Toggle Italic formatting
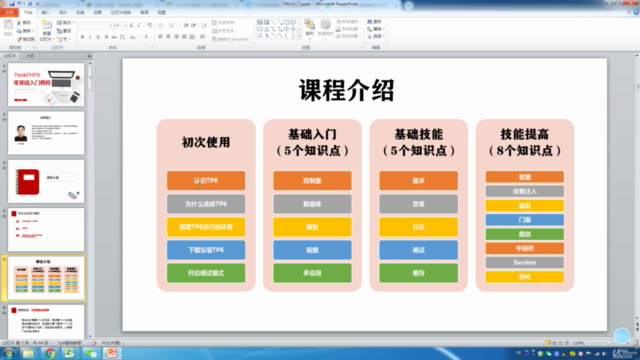Image resolution: width=640 pixels, height=360 pixels. click(x=90, y=37)
